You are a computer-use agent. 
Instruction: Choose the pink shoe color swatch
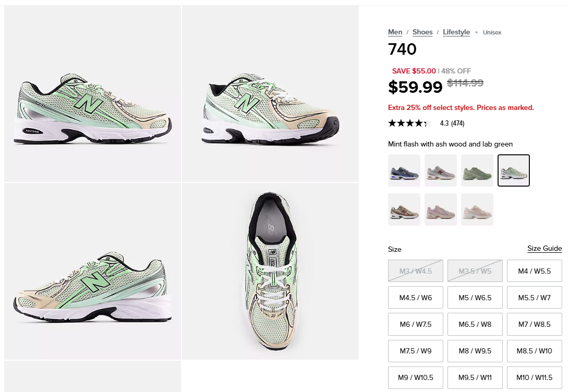[441, 210]
